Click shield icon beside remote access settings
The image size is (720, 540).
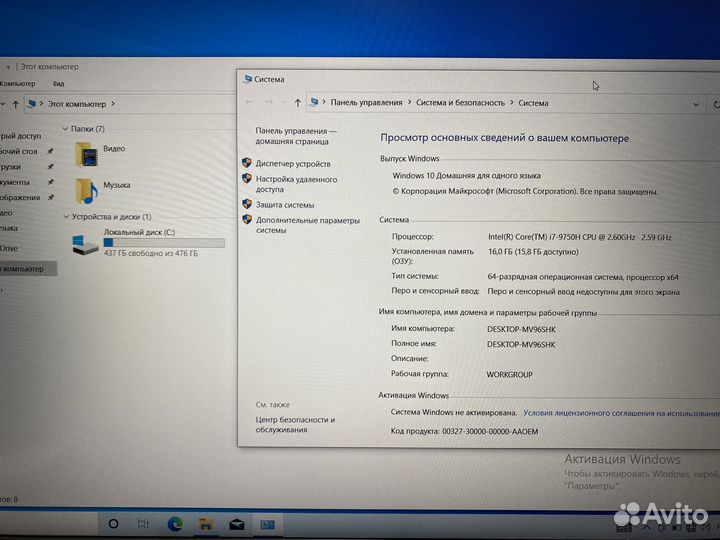[x=247, y=178]
